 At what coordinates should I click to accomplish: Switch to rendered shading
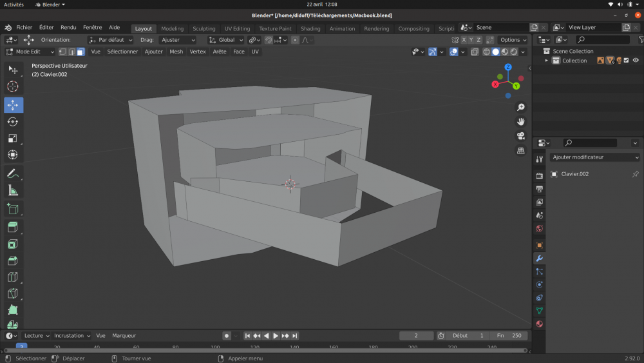514,52
